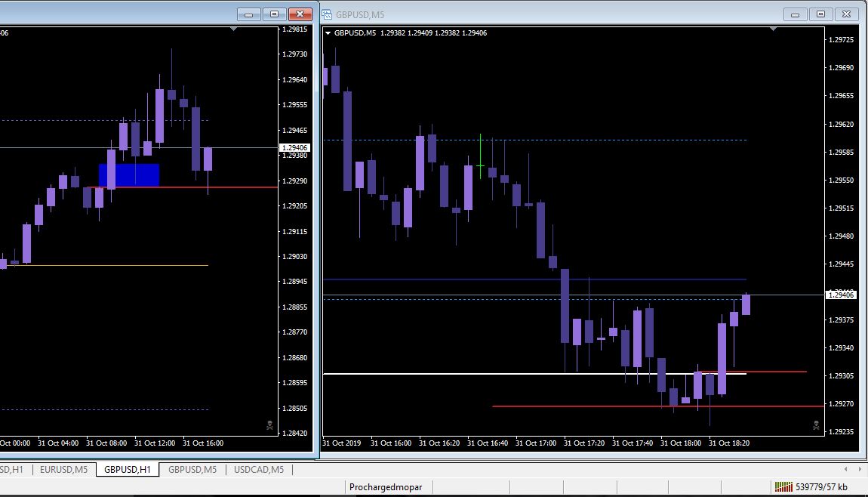
Task: Click the 31 Oct 17:00 time label
Action: pyautogui.click(x=535, y=443)
